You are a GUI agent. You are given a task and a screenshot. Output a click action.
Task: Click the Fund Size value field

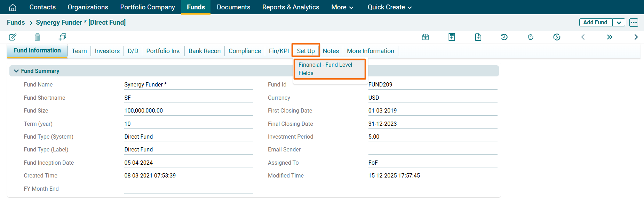coord(188,111)
